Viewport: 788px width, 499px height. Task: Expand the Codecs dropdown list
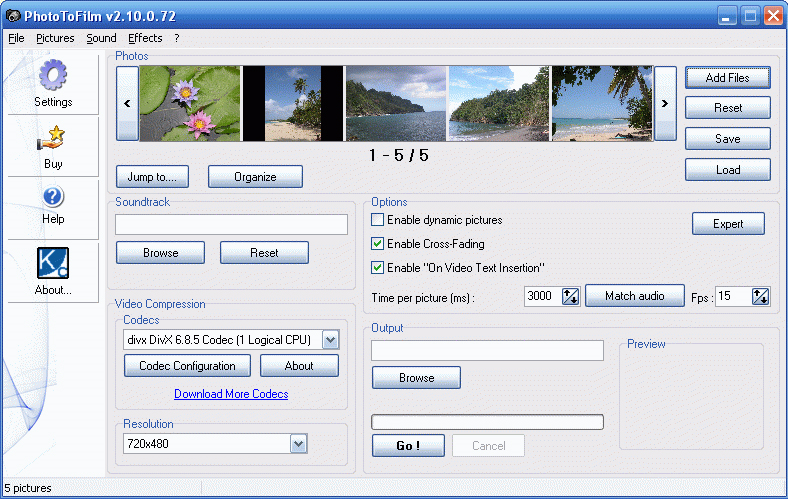tap(330, 340)
